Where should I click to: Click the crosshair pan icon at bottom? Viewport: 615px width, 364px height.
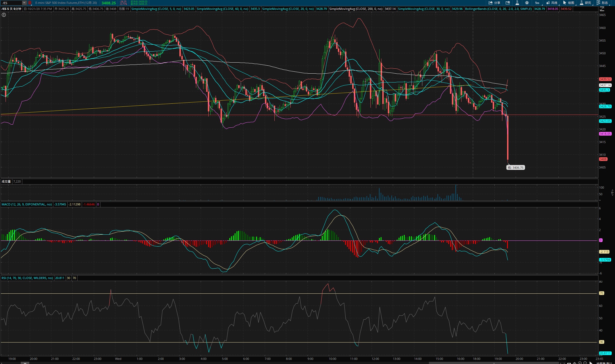click(575, 363)
